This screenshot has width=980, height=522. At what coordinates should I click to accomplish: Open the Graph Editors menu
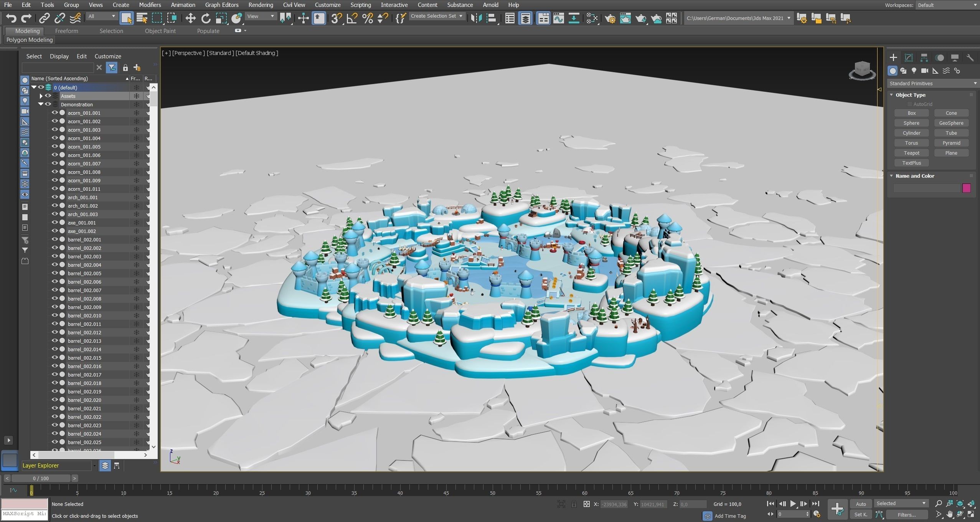click(222, 5)
